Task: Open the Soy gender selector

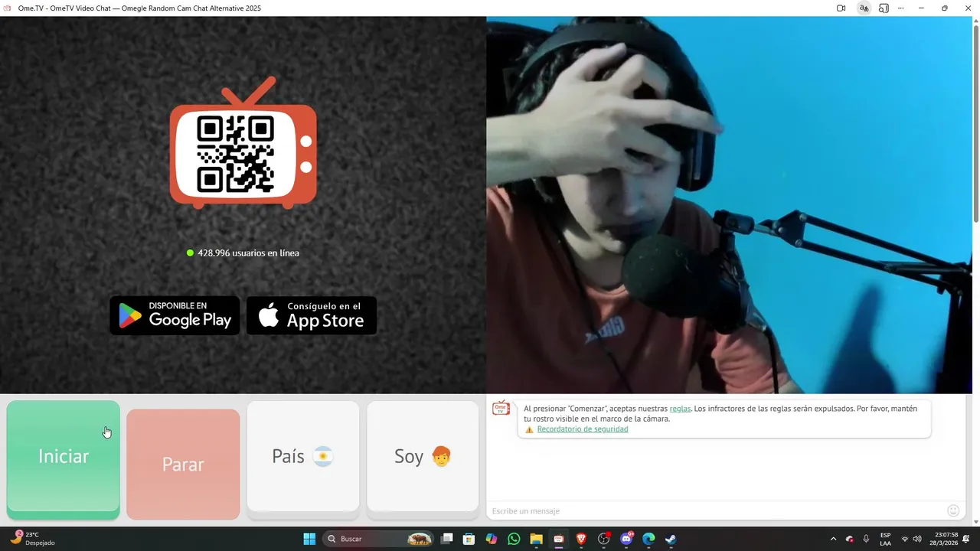Action: point(423,456)
